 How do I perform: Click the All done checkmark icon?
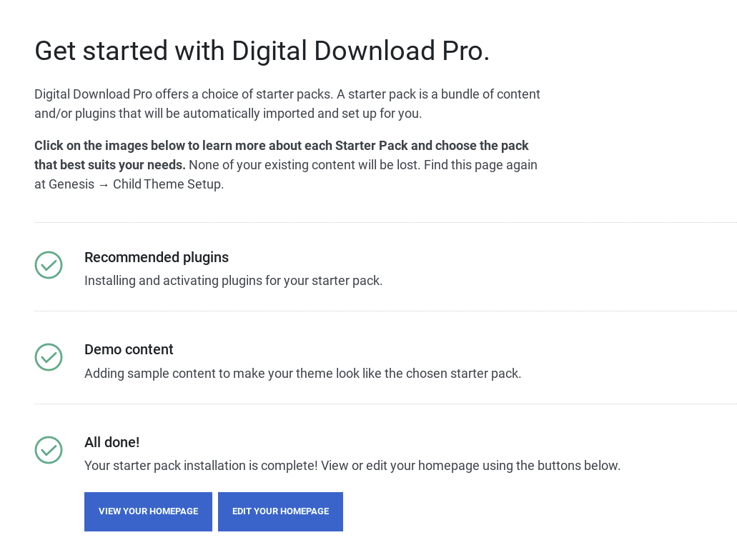pos(49,450)
